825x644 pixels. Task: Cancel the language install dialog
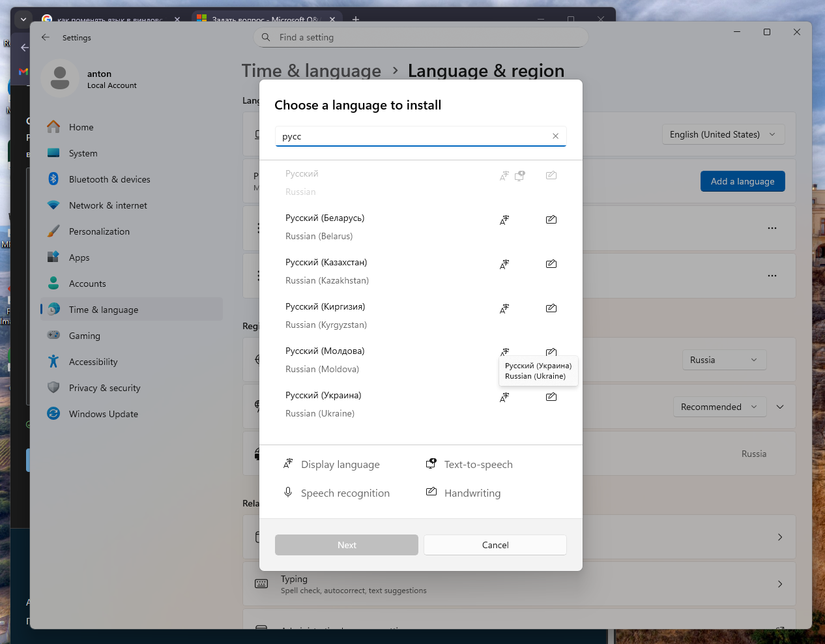495,545
